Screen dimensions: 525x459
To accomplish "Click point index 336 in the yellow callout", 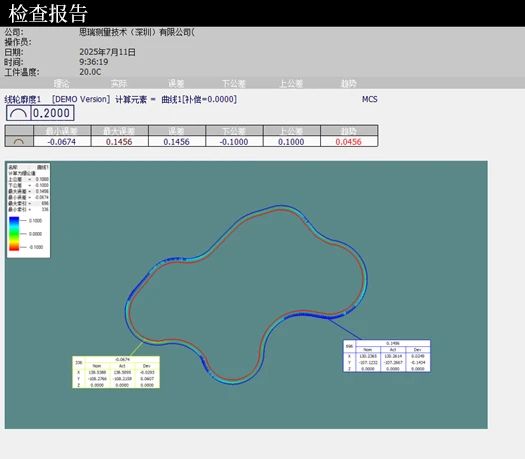I will [79, 363].
